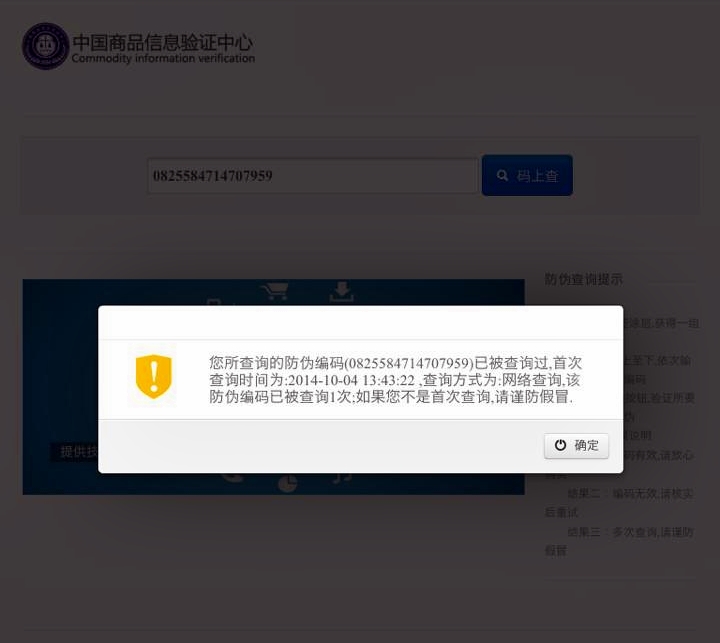The image size is (720, 643).
Task: Open 中国商品信息验证中心 site title
Action: 163,42
